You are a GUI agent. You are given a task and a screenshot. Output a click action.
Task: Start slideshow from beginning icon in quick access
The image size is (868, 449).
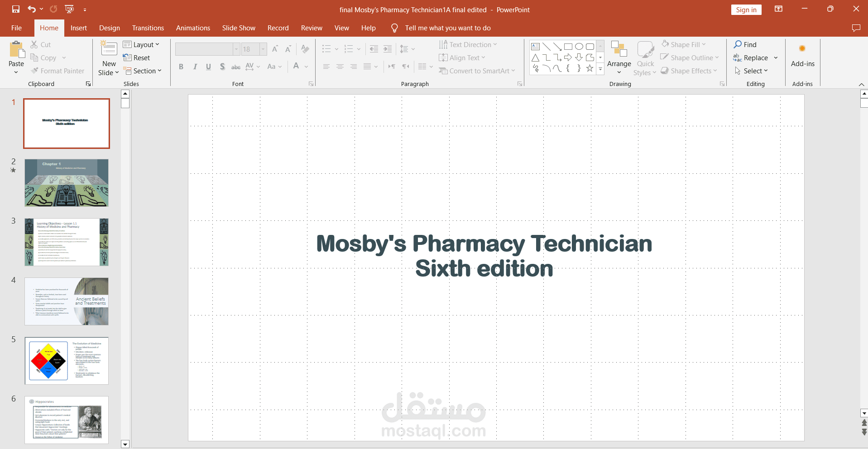[69, 9]
